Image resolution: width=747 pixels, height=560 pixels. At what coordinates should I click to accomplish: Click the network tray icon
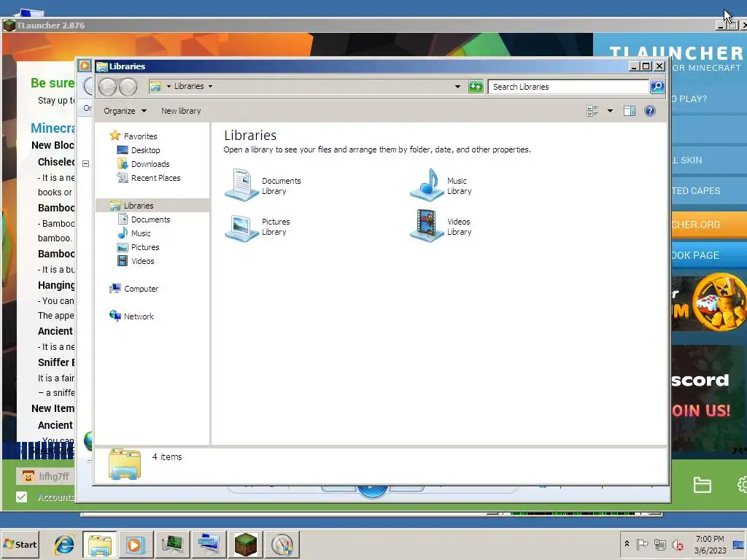click(659, 544)
